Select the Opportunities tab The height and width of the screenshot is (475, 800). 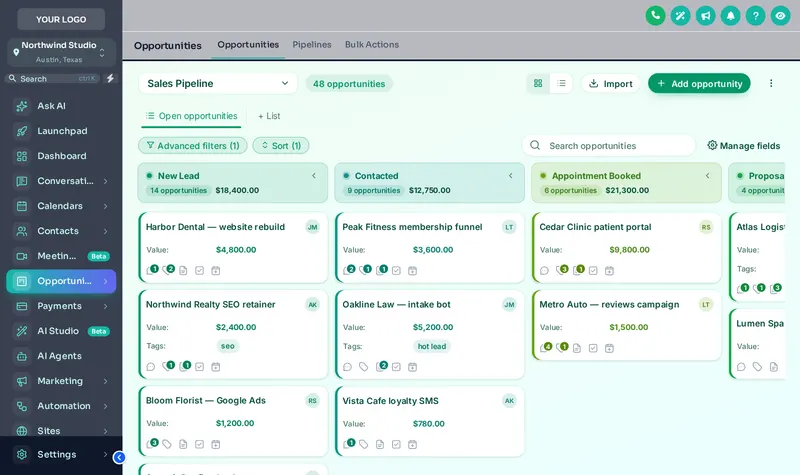tap(248, 45)
